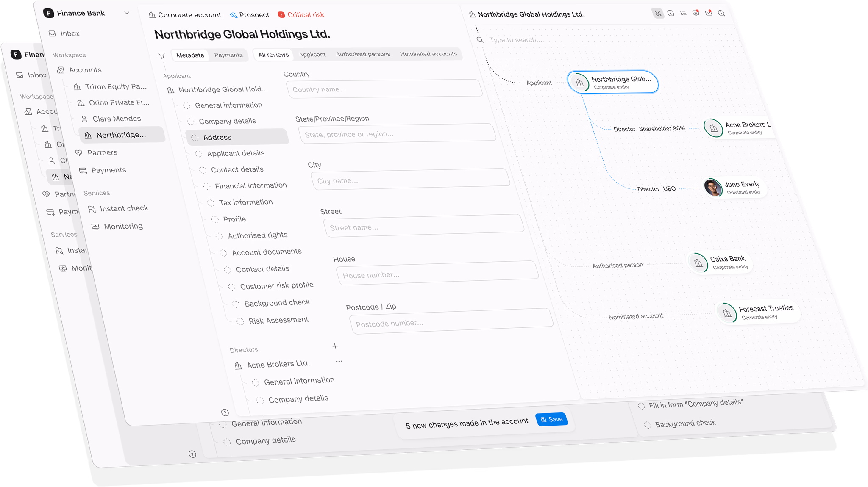Open Inbox in the front sidebar

point(64,33)
